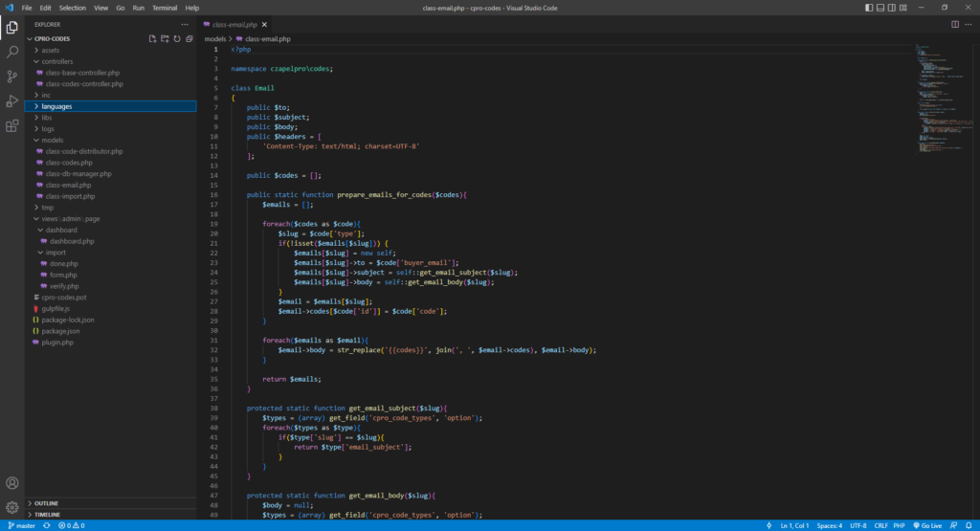The width and height of the screenshot is (980, 531).
Task: Open the Extensions view
Action: coord(11,126)
